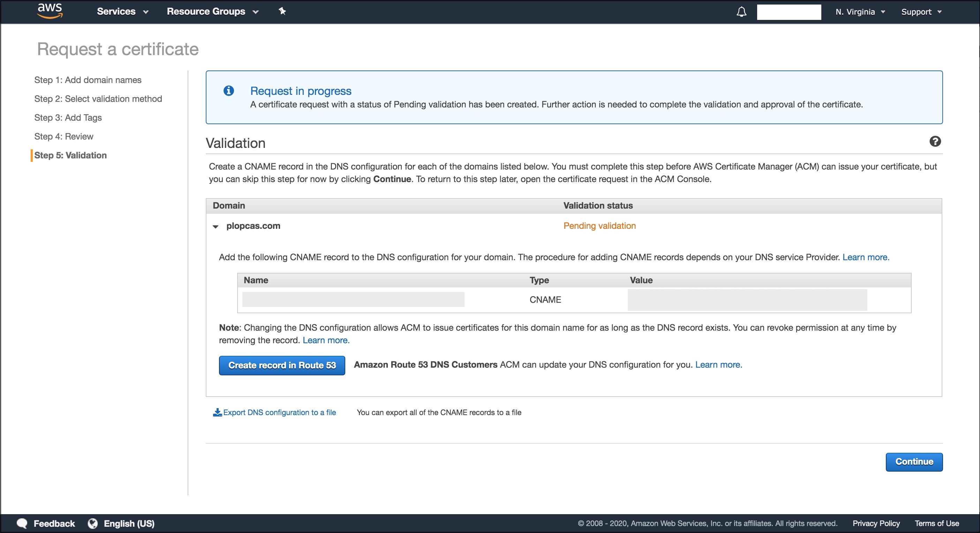Go to Step 4: Review
The image size is (980, 533).
63,136
